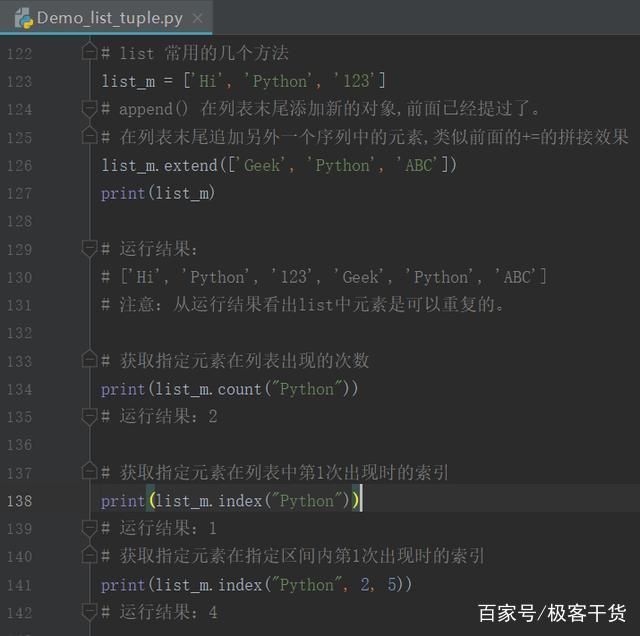Click line number 141 in the gutter

[x=20, y=585]
